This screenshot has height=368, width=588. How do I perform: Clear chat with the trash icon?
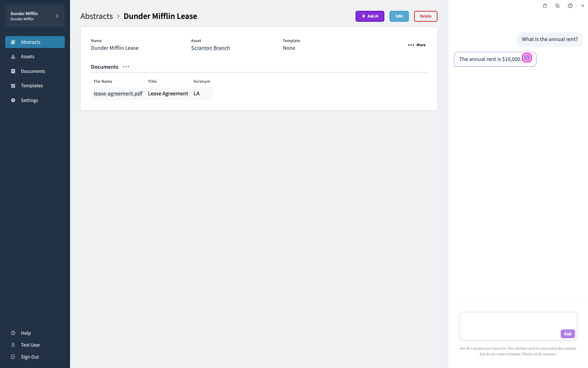tap(545, 6)
